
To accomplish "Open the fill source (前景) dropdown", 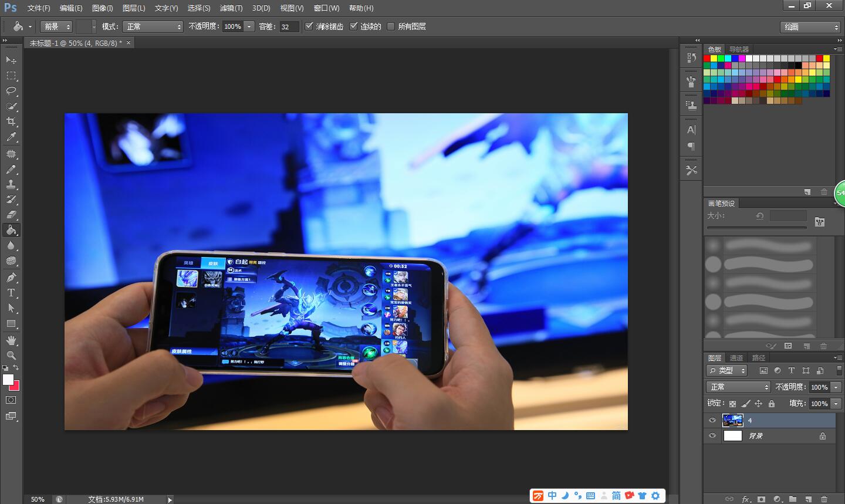I will click(56, 26).
